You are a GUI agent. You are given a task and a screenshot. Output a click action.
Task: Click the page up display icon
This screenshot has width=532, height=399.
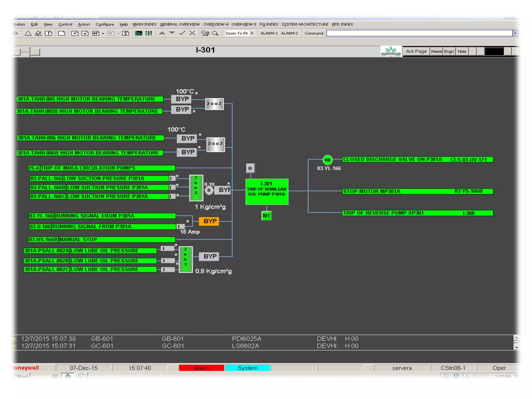tap(85, 33)
